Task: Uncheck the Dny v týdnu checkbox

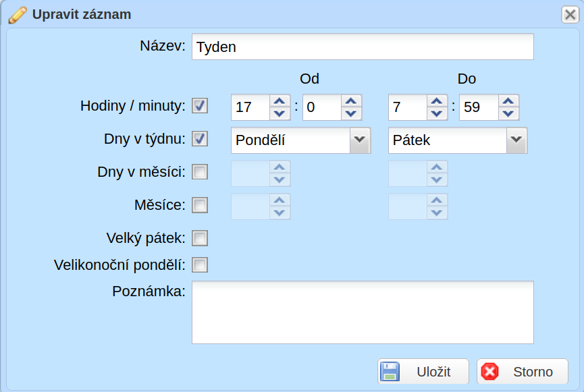Action: [x=200, y=139]
